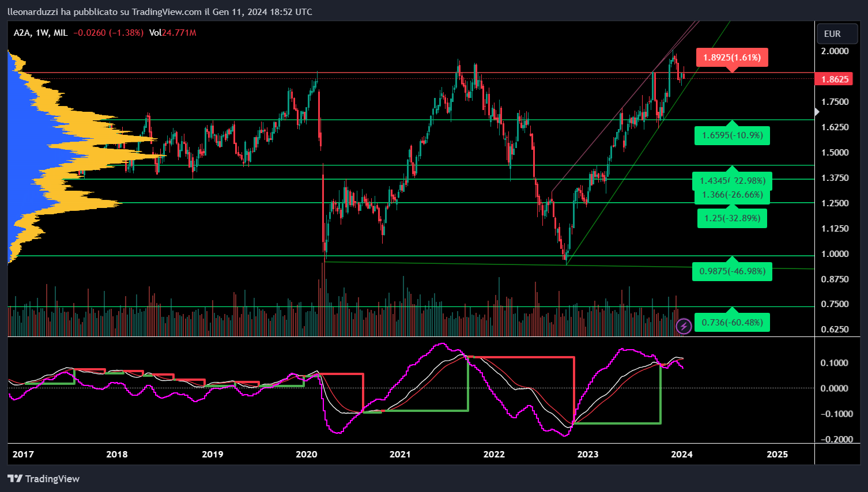Image resolution: width=868 pixels, height=492 pixels.
Task: Click the purple lightning bolt icon
Action: pyautogui.click(x=684, y=327)
